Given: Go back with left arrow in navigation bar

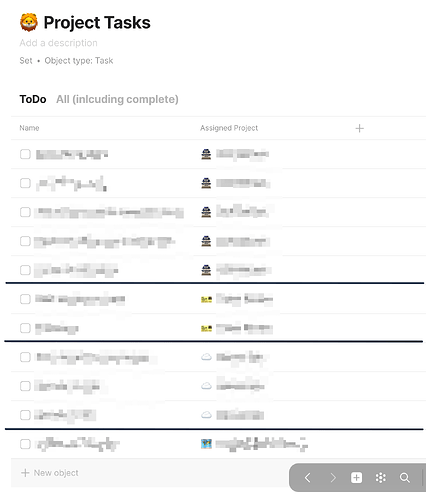Looking at the screenshot, I should pos(308,478).
